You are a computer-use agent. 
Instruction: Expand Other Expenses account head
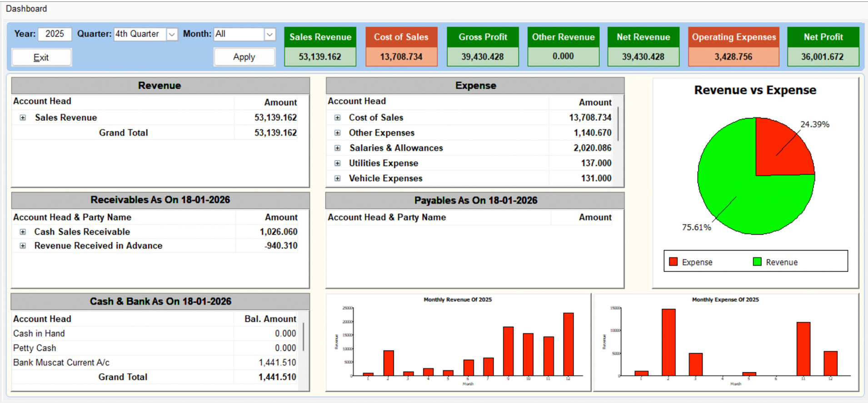click(337, 133)
